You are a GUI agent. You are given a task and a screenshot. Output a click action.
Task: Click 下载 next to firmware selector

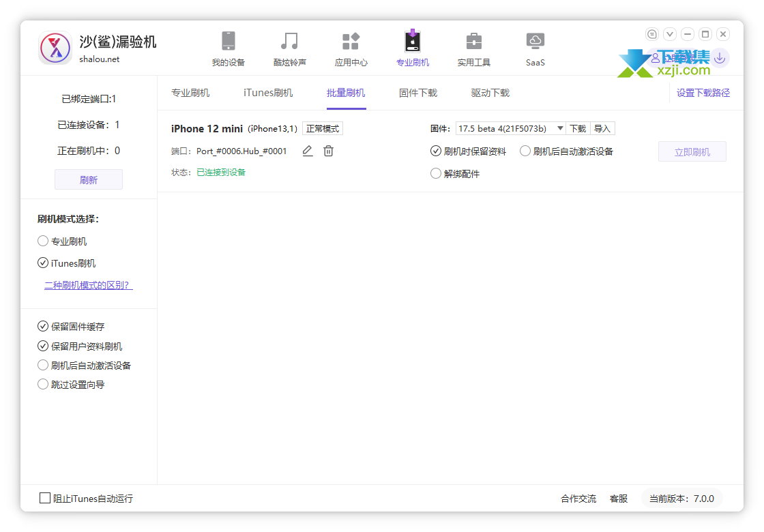[x=578, y=129]
